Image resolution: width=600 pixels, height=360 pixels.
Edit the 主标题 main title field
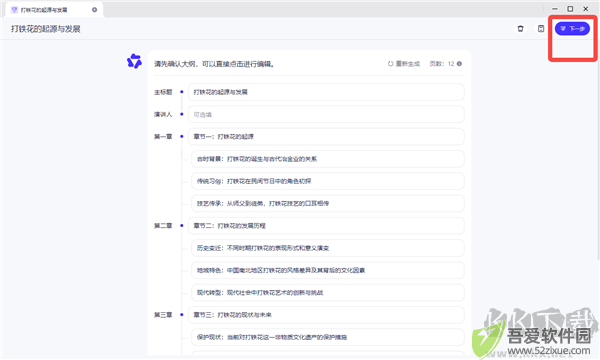326,92
